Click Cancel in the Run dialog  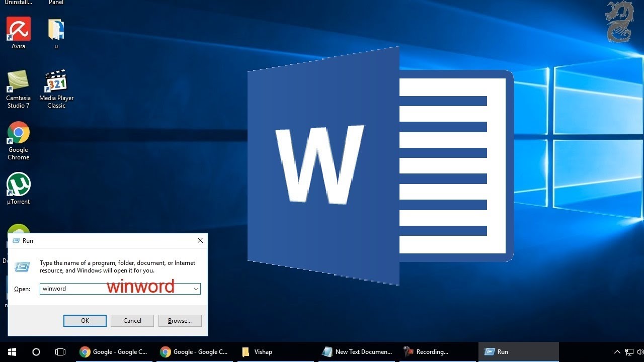[132, 321]
